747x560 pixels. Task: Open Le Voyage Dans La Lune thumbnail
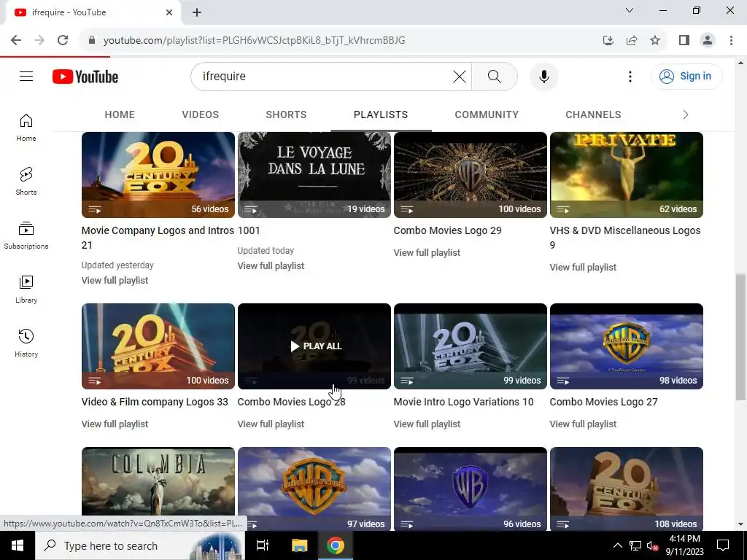tap(314, 175)
